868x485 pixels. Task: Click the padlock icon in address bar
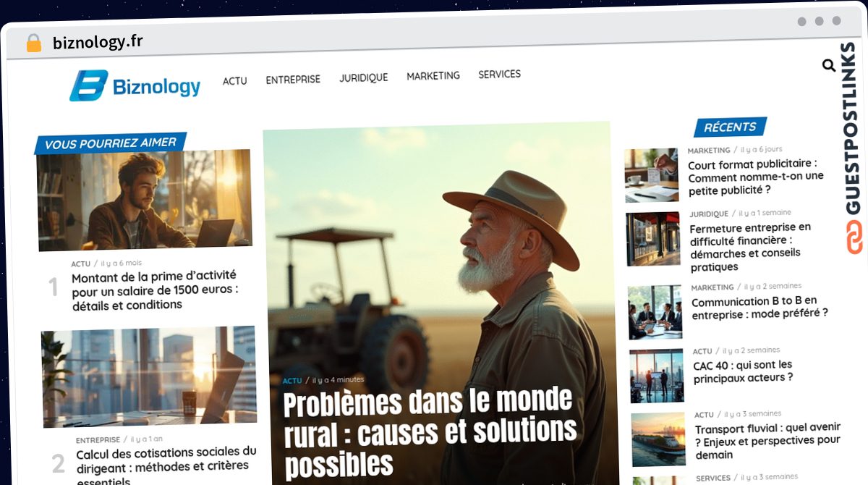pyautogui.click(x=33, y=43)
